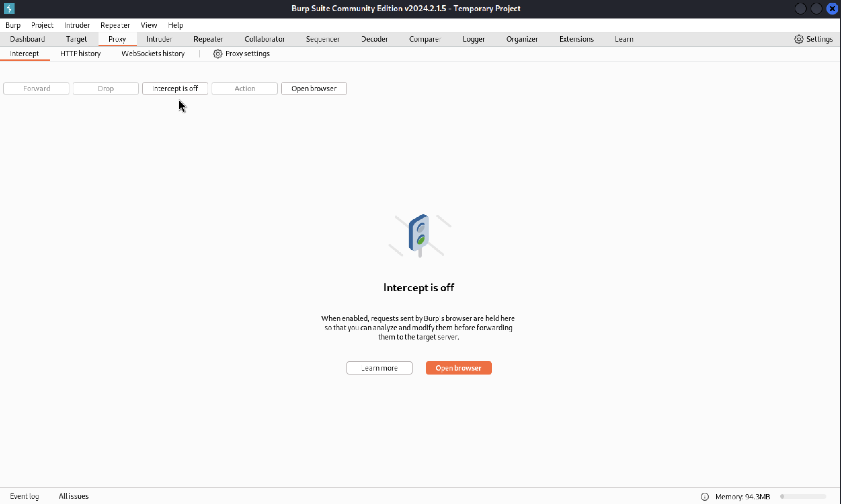This screenshot has height=504, width=841.
Task: Open All issues panel
Action: [73, 496]
